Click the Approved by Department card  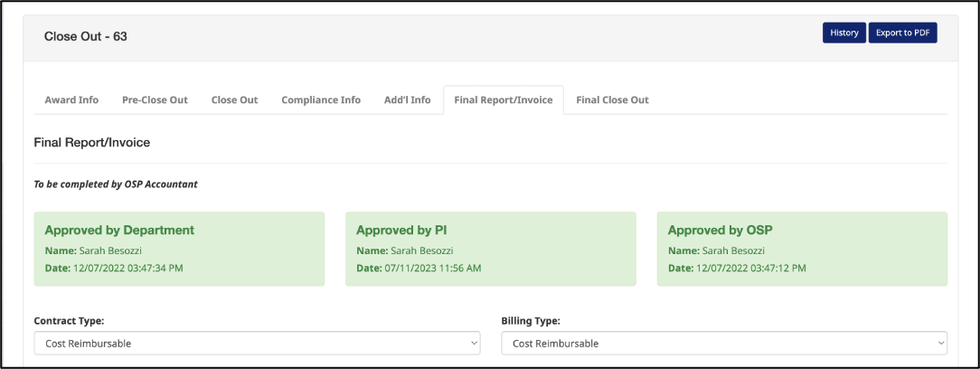179,250
